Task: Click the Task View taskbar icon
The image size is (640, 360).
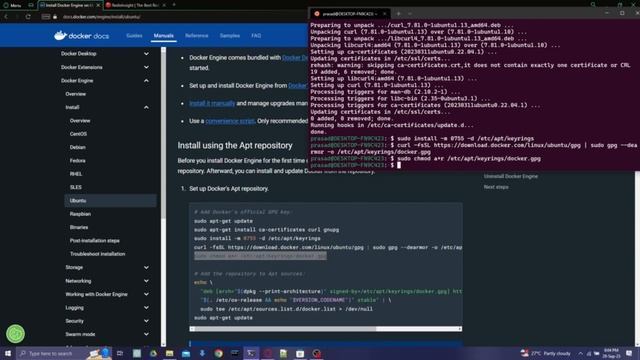Action: 120,353
